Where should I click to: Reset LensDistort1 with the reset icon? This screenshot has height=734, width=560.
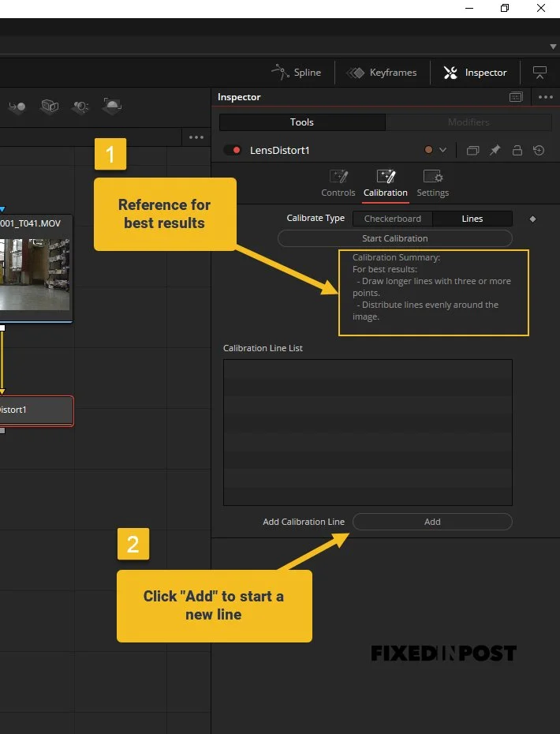pyautogui.click(x=539, y=150)
